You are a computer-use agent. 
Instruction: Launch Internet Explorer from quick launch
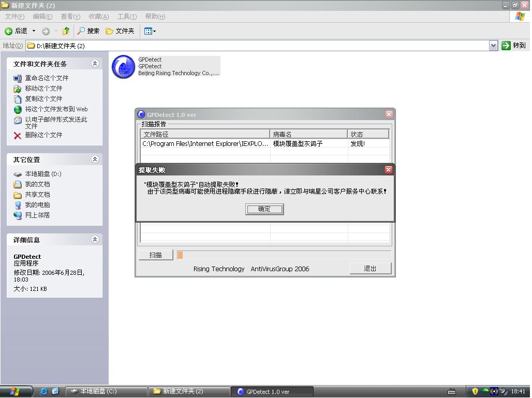click(44, 391)
